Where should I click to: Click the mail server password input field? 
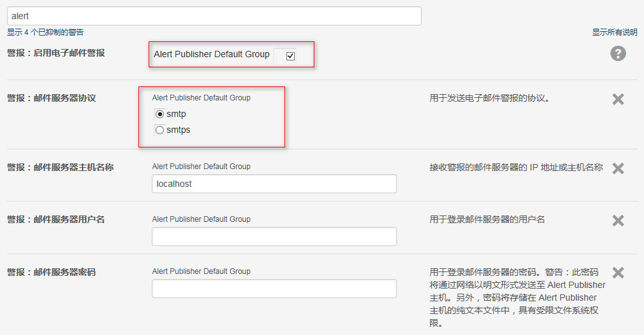point(274,289)
